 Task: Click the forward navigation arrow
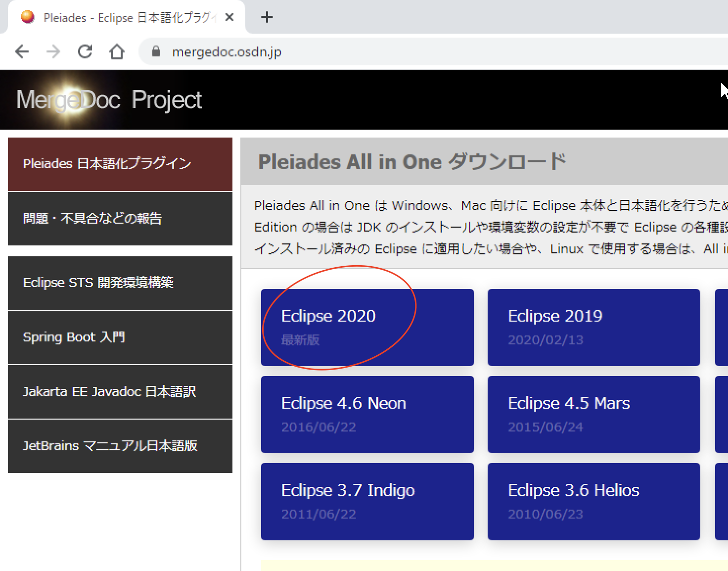pos(53,51)
